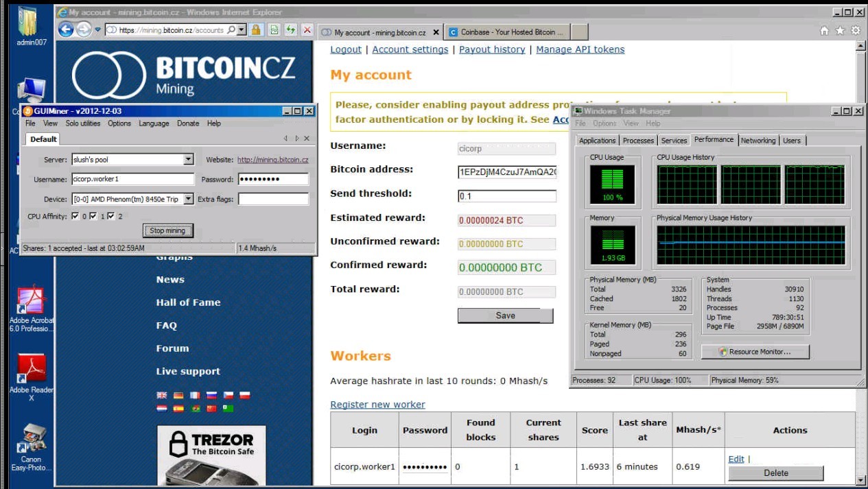Viewport: 868px width, 489px height.
Task: Uncheck CPU Affinity core 1 in GUIMiner
Action: point(93,216)
